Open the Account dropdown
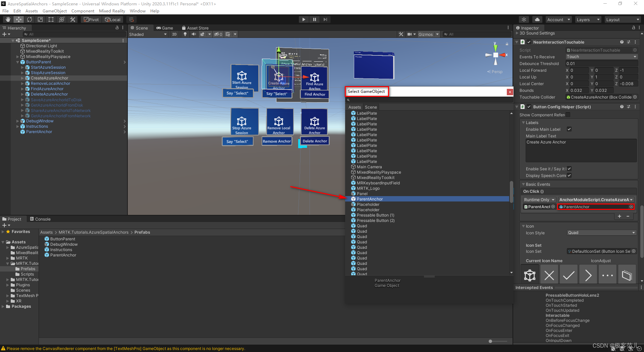Screen dimensions: 644x352 (558, 19)
